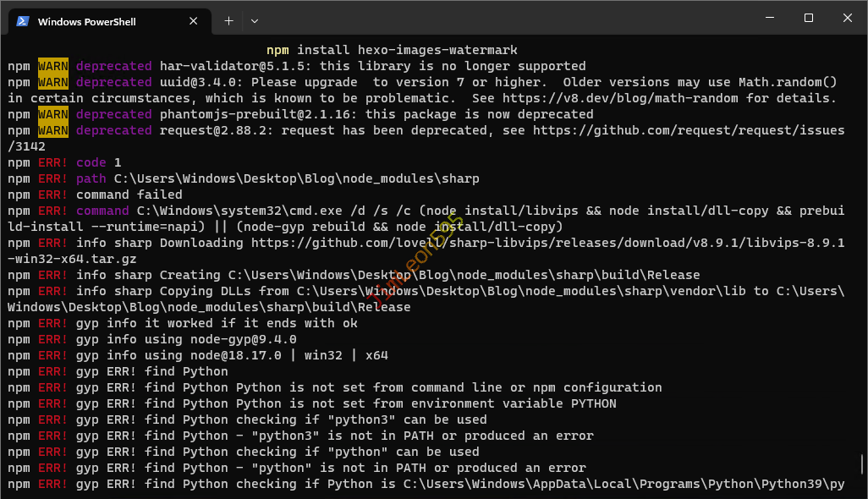The image size is (868, 499).
Task: Click the empty title bar area
Action: (x=508, y=18)
